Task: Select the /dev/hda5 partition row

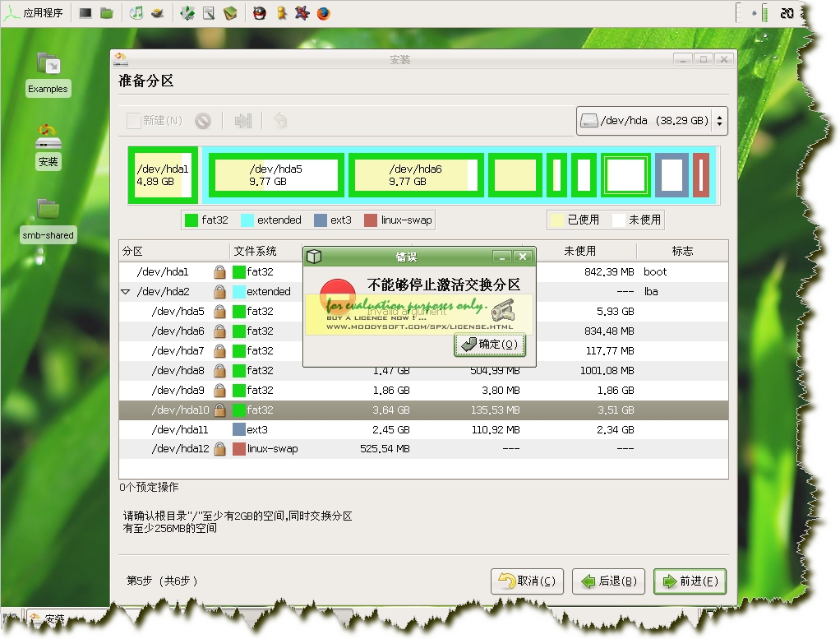Action: pos(423,312)
